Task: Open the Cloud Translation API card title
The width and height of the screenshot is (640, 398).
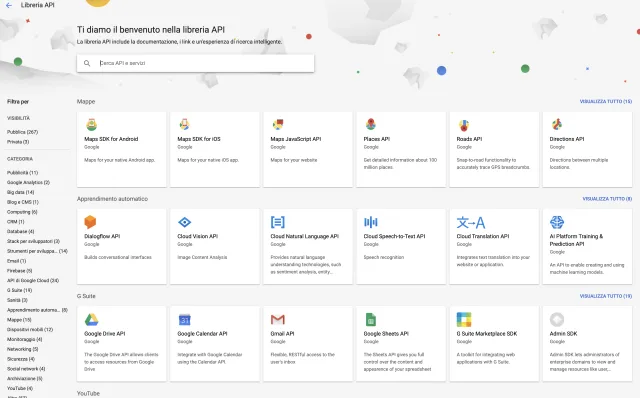Action: [x=483, y=236]
